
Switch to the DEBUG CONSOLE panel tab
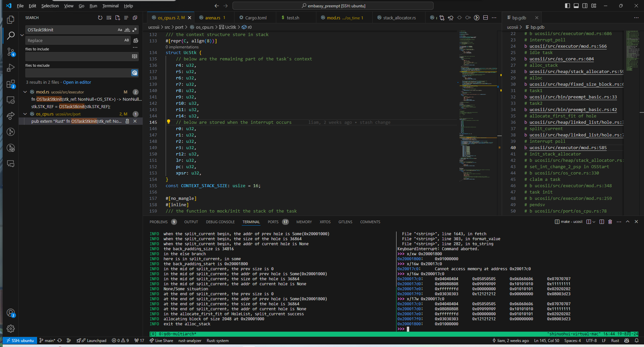(x=220, y=222)
